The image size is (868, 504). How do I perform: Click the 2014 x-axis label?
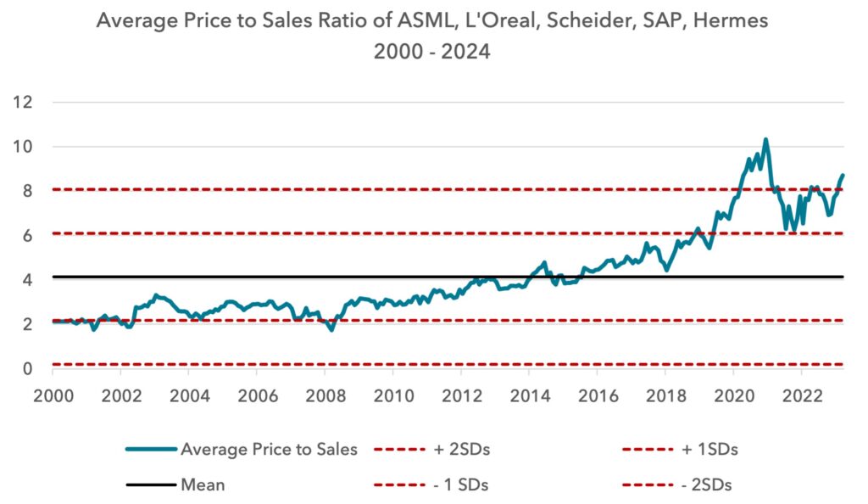point(530,396)
